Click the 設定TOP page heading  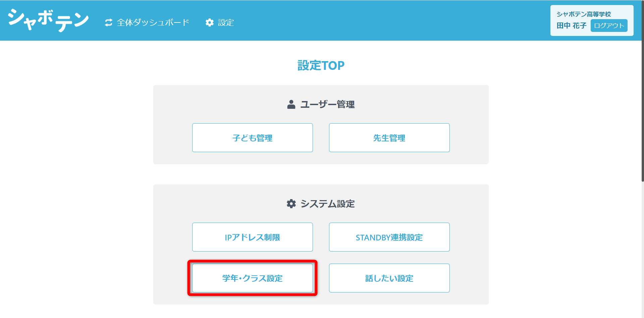pyautogui.click(x=321, y=65)
